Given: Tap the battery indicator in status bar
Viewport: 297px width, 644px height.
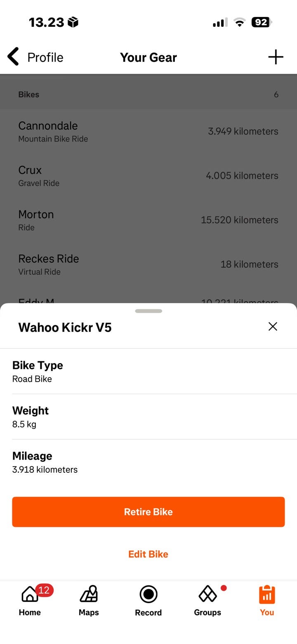Looking at the screenshot, I should (261, 22).
